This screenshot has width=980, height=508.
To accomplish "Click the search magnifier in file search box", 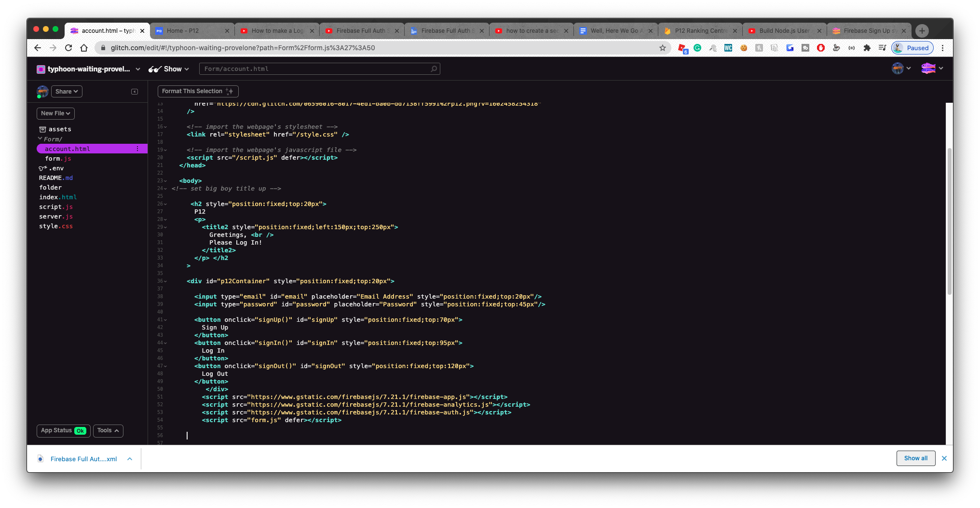I will (x=434, y=69).
